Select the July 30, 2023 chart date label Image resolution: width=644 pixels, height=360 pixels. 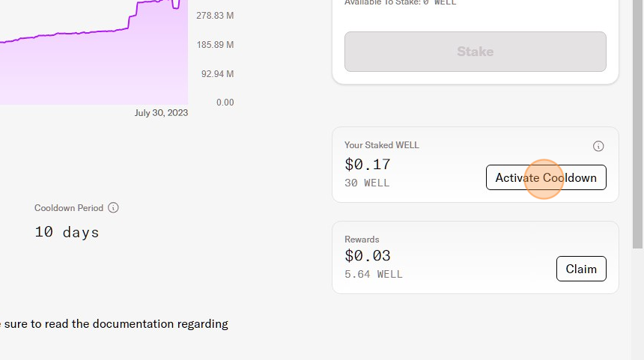click(161, 113)
